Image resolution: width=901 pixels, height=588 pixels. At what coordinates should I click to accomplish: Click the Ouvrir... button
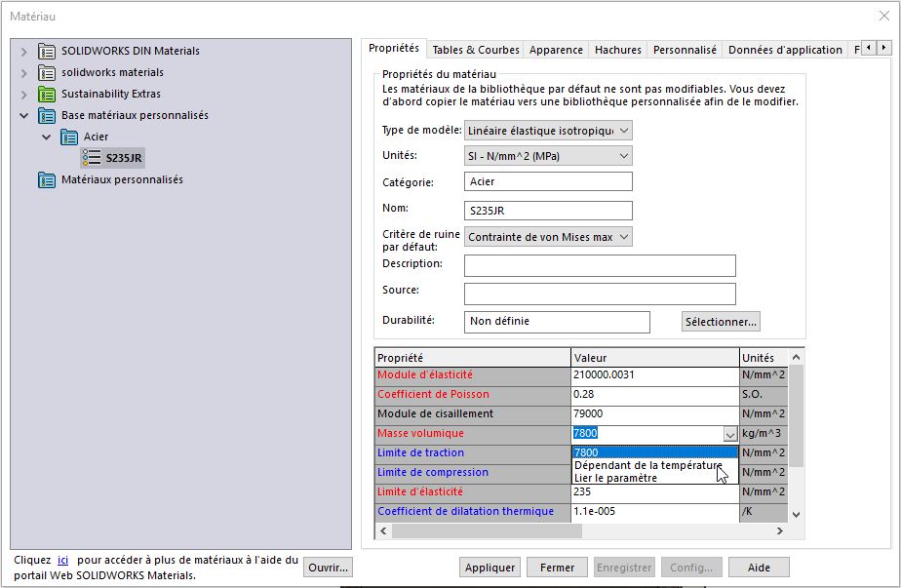click(x=328, y=568)
